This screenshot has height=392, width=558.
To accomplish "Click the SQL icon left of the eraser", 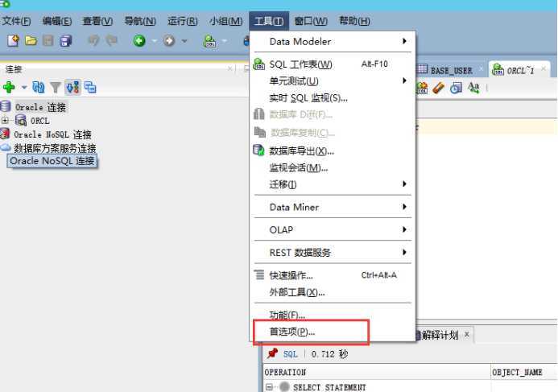I will (x=422, y=88).
